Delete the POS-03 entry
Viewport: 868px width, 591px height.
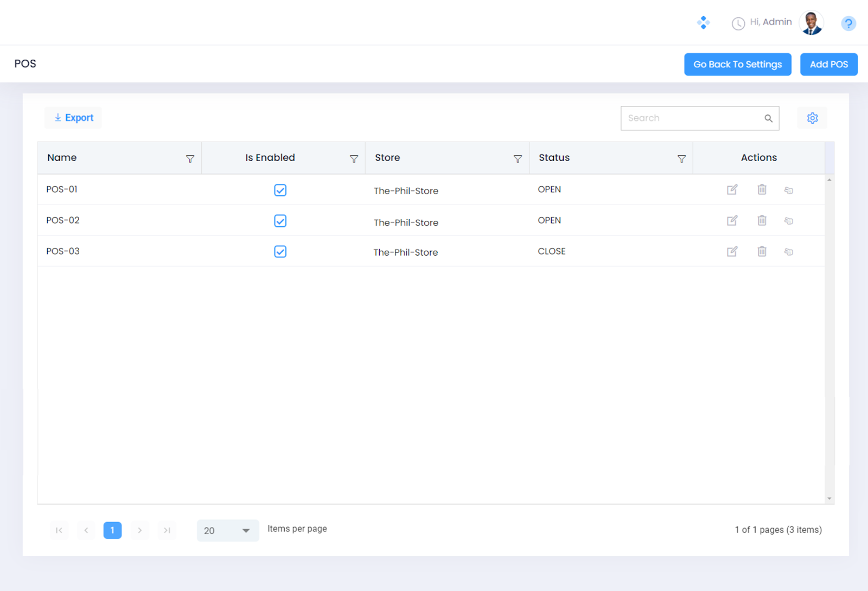tap(762, 251)
